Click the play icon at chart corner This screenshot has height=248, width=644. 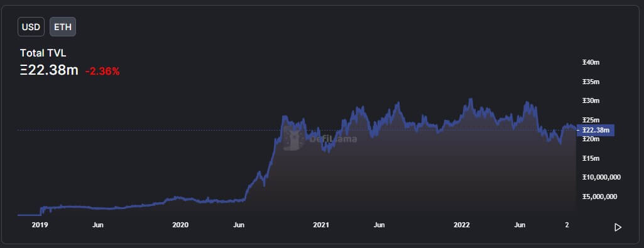(618, 227)
